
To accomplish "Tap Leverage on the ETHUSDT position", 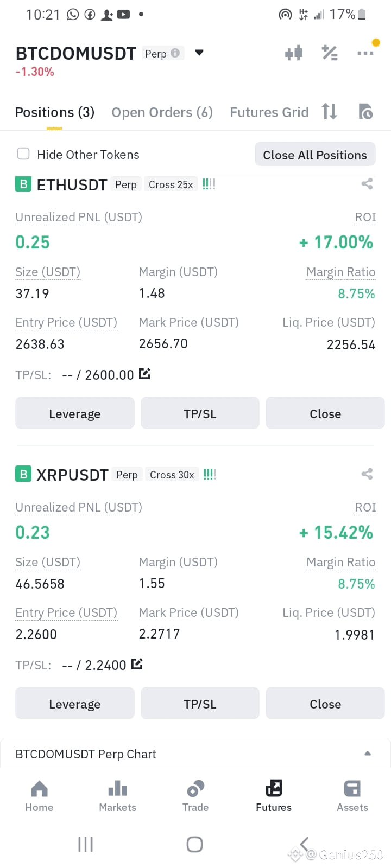I will pos(75,413).
